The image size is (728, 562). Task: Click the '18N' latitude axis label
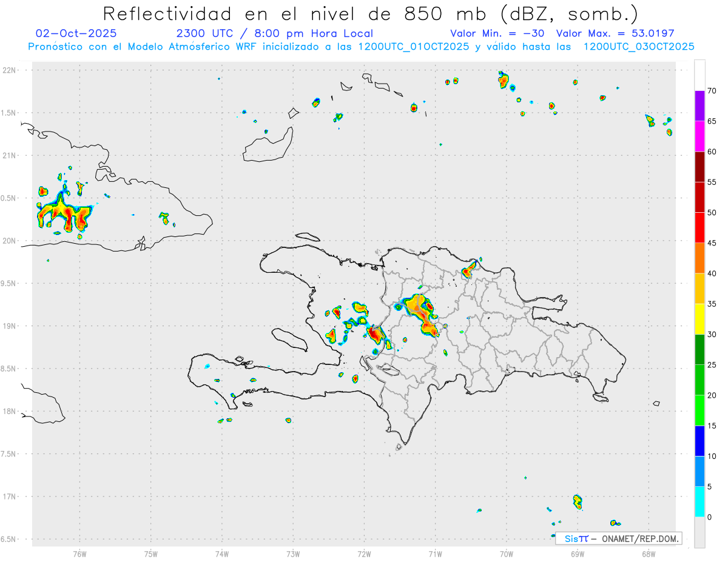click(10, 411)
